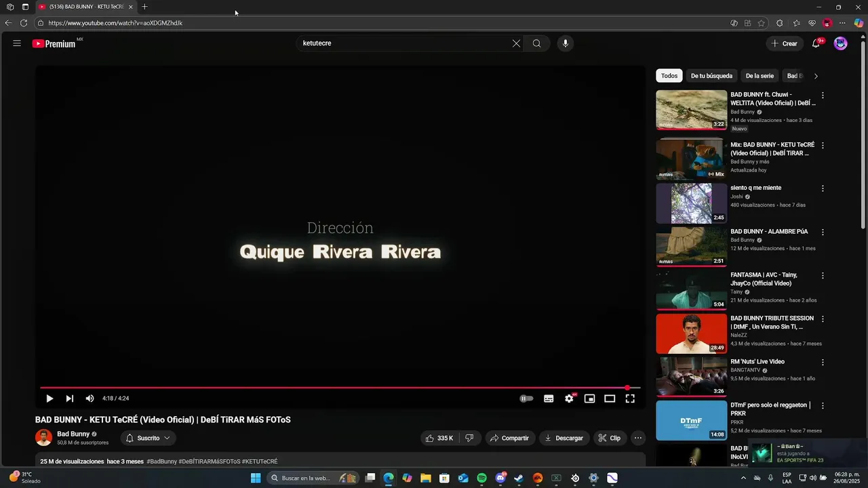The height and width of the screenshot is (488, 868).
Task: Click the magnifying glass search button
Action: 536,43
